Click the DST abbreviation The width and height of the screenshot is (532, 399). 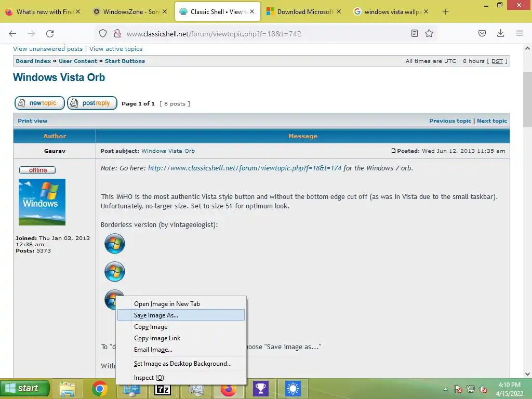coord(497,61)
